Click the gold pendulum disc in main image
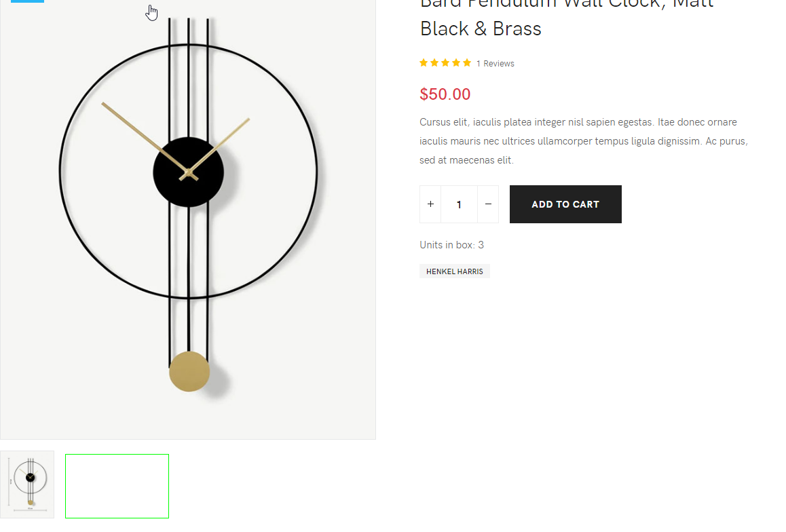 click(189, 372)
